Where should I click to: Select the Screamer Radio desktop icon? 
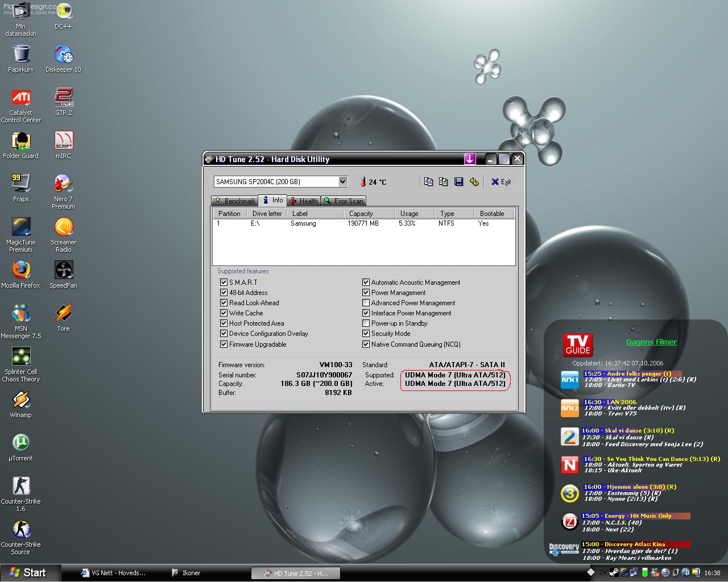click(x=63, y=235)
